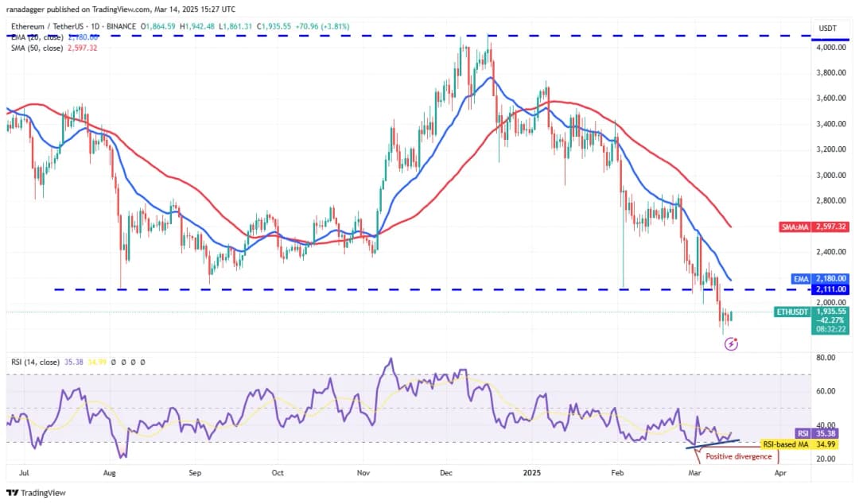
Task: Click the Positive divergence annotation text
Action: 739,456
